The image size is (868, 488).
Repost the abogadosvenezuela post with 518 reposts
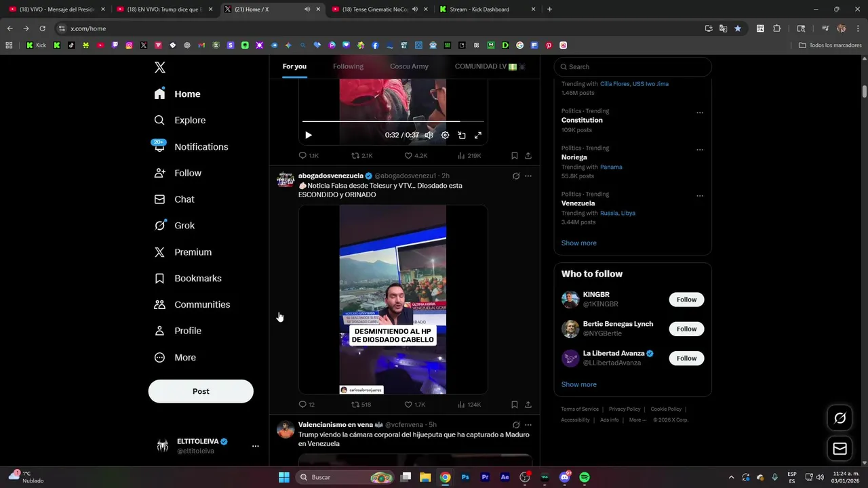361,405
